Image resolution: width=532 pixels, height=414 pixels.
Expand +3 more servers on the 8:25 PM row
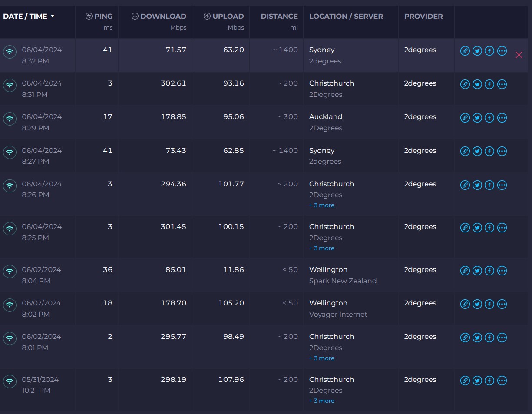321,248
